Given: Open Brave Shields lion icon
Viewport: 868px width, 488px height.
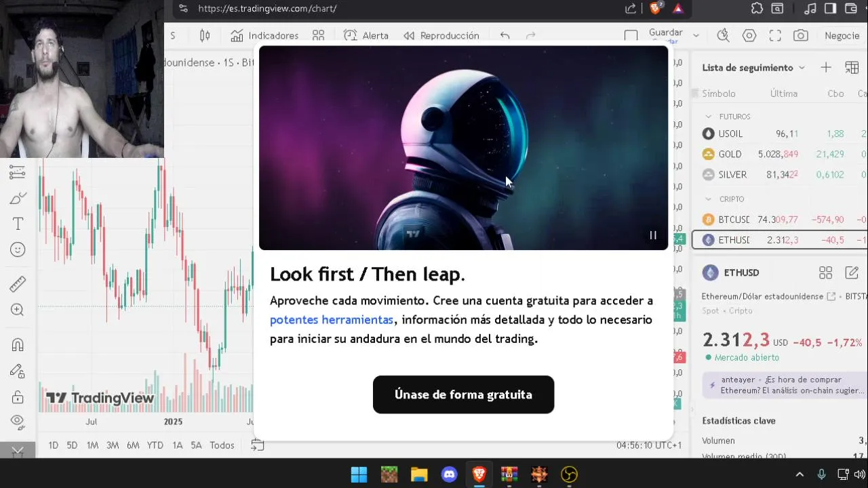Looking at the screenshot, I should coord(656,8).
